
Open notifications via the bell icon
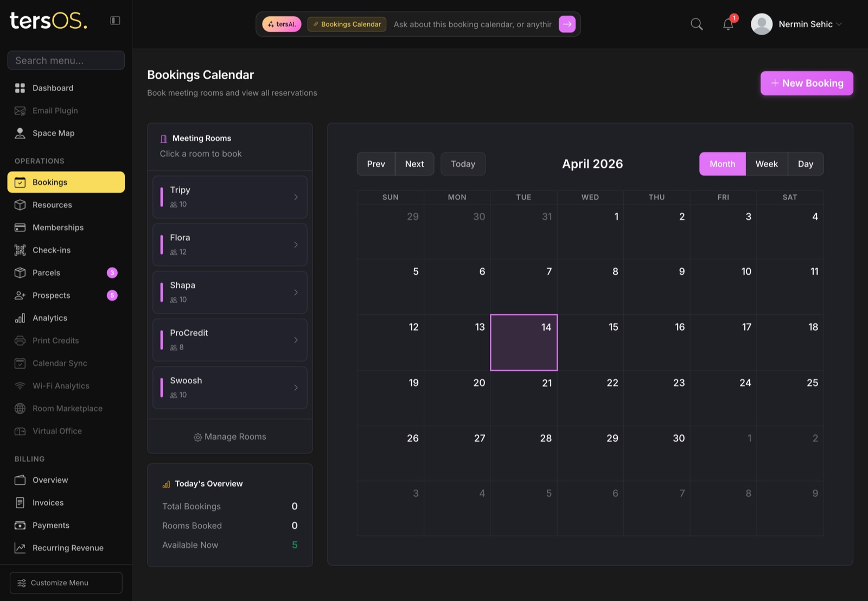pyautogui.click(x=727, y=24)
